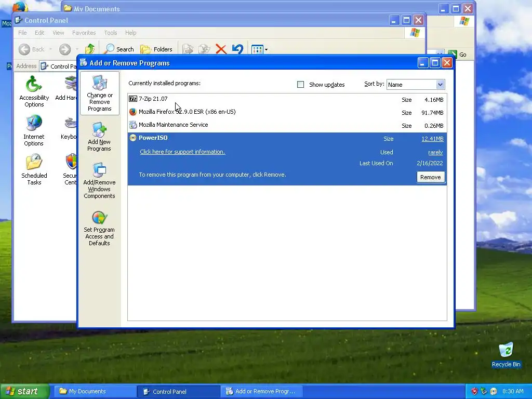Image resolution: width=532 pixels, height=399 pixels.
Task: Click Add or Remove Programs taskbar button
Action: pyautogui.click(x=261, y=391)
